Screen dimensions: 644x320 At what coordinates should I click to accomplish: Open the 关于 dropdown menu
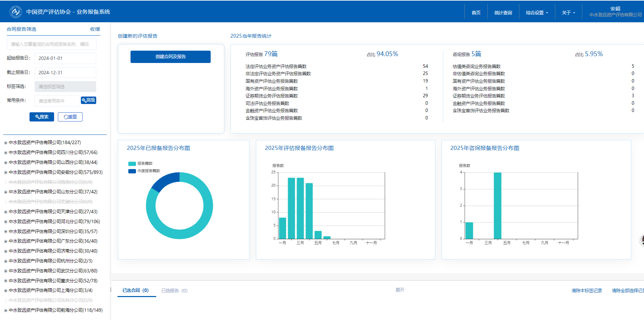pyautogui.click(x=568, y=13)
